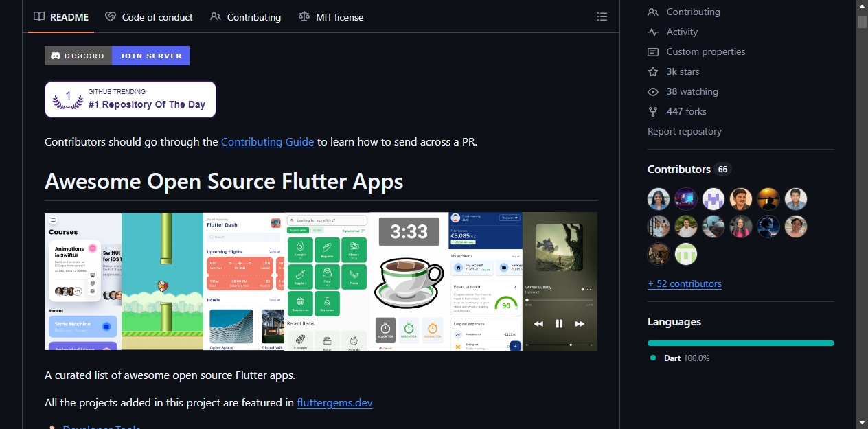Viewport: 868px width, 429px height.
Task: Open the README outline list icon
Action: click(602, 17)
